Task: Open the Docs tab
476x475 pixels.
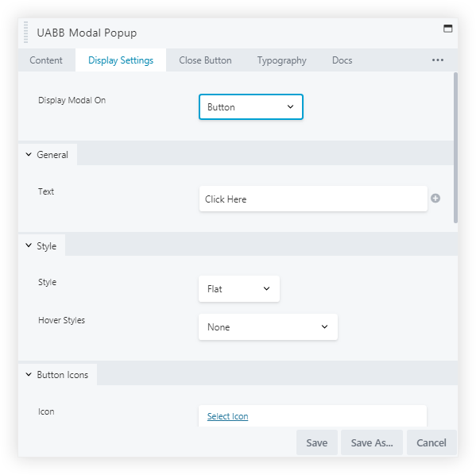Action: tap(342, 60)
